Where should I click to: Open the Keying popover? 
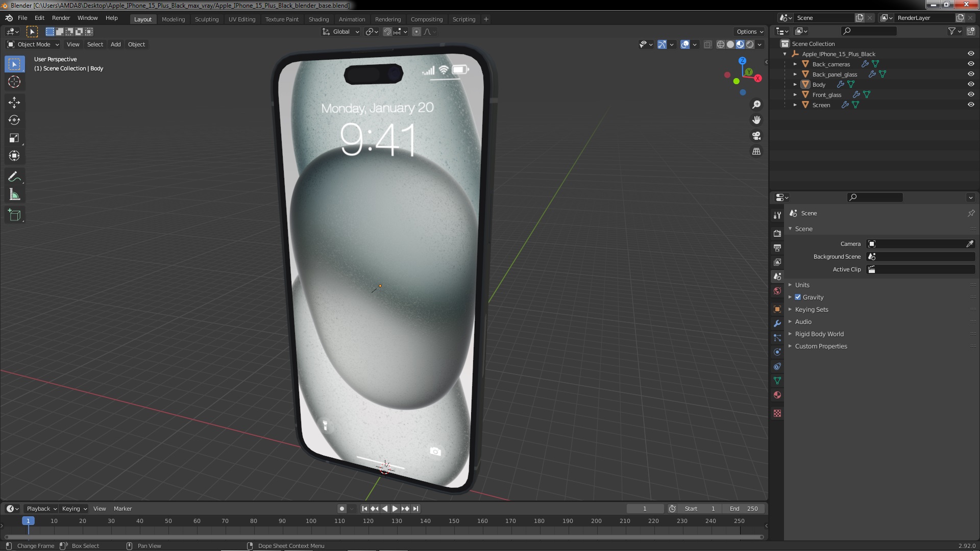pos(74,509)
